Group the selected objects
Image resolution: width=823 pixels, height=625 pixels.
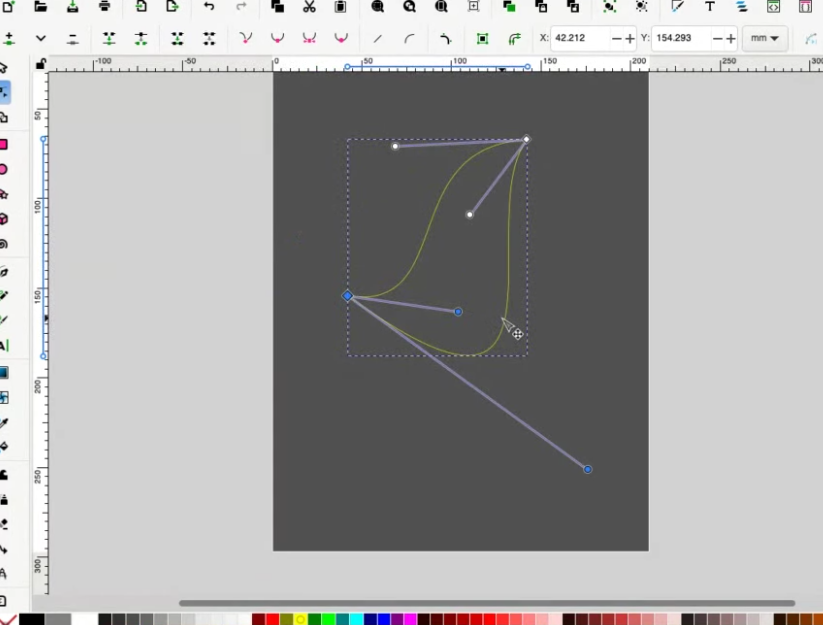(609, 6)
